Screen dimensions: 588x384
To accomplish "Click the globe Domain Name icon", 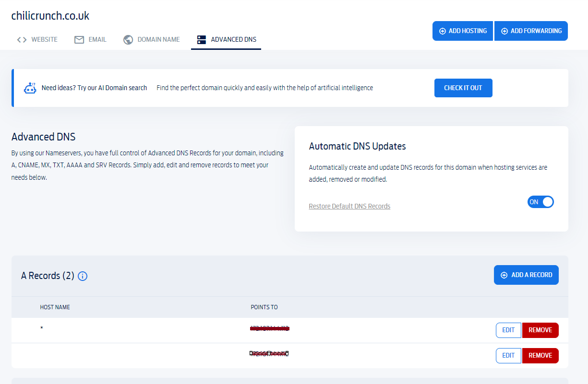I will (x=128, y=40).
